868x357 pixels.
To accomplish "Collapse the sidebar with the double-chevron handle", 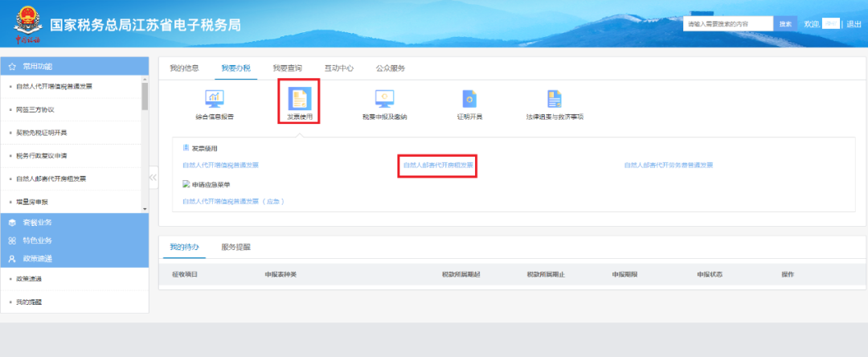I will point(154,177).
